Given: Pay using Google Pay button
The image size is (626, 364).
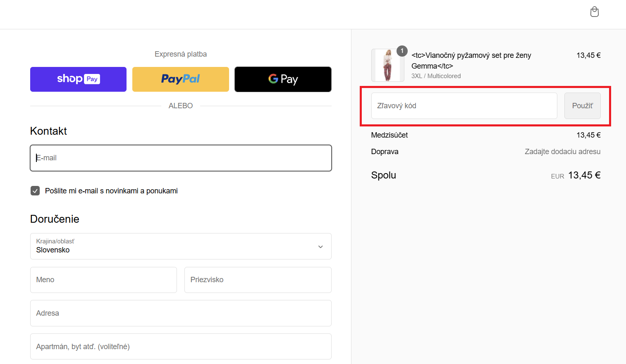Looking at the screenshot, I should click(x=283, y=79).
